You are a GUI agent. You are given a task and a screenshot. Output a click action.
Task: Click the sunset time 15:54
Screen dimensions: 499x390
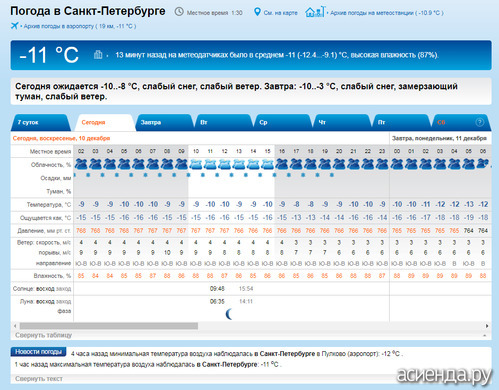pos(246,288)
